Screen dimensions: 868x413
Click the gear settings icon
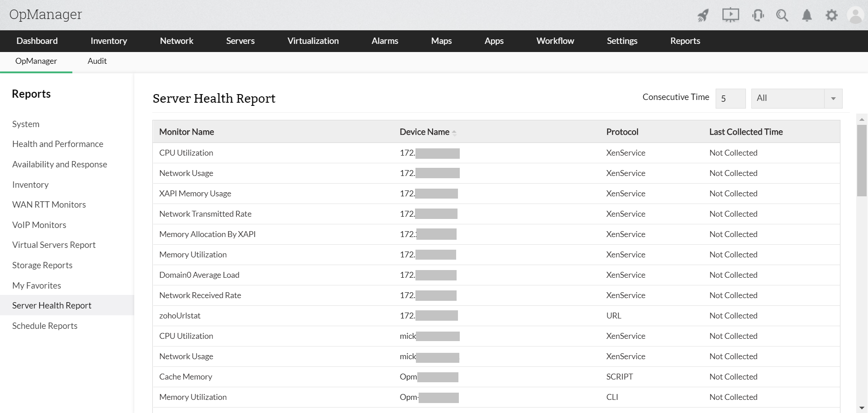[x=831, y=15]
